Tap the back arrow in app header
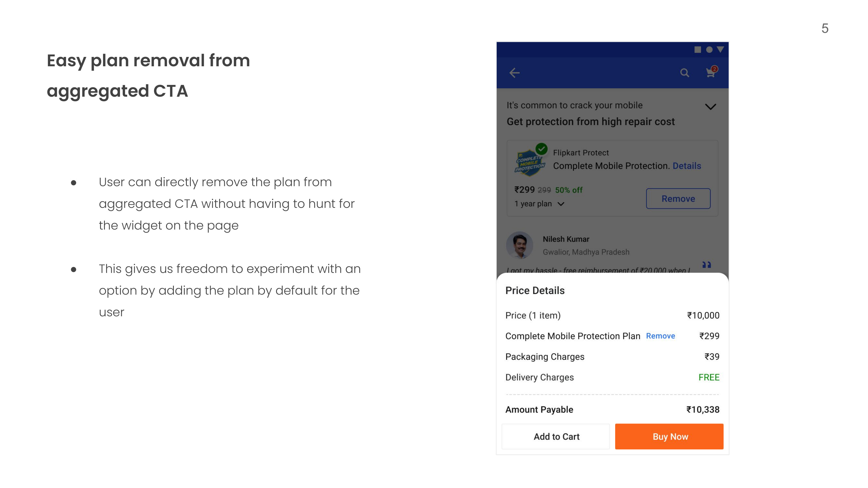 coord(514,73)
